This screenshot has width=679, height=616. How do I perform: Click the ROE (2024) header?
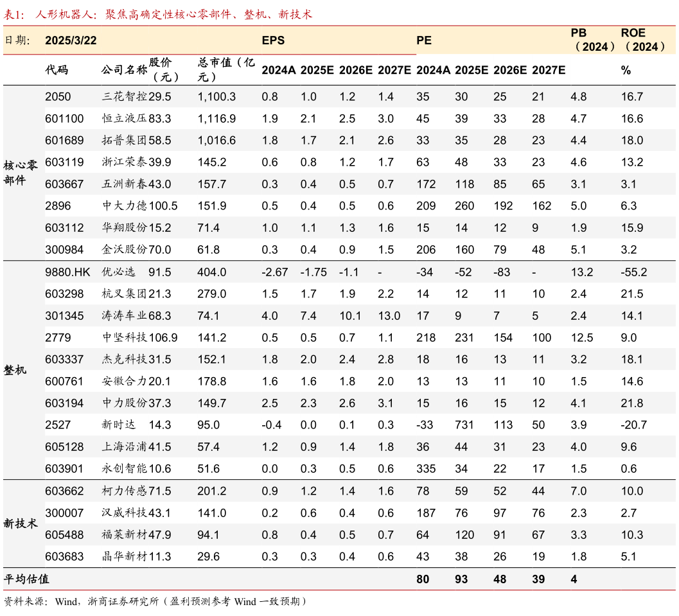click(x=643, y=40)
